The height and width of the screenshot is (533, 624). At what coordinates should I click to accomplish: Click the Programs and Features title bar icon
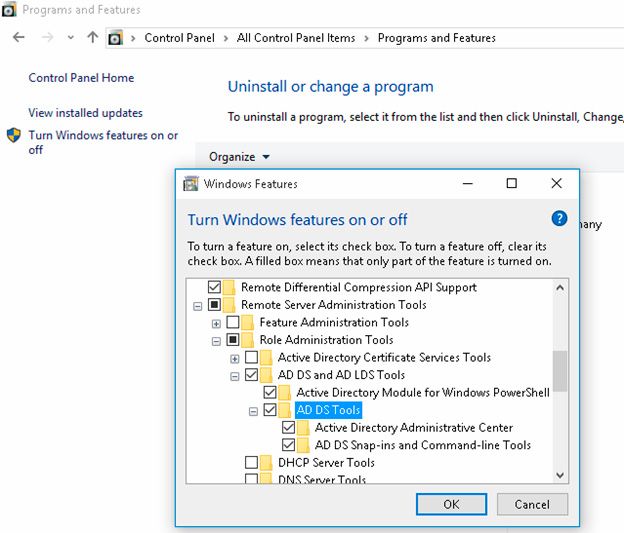pos(9,9)
